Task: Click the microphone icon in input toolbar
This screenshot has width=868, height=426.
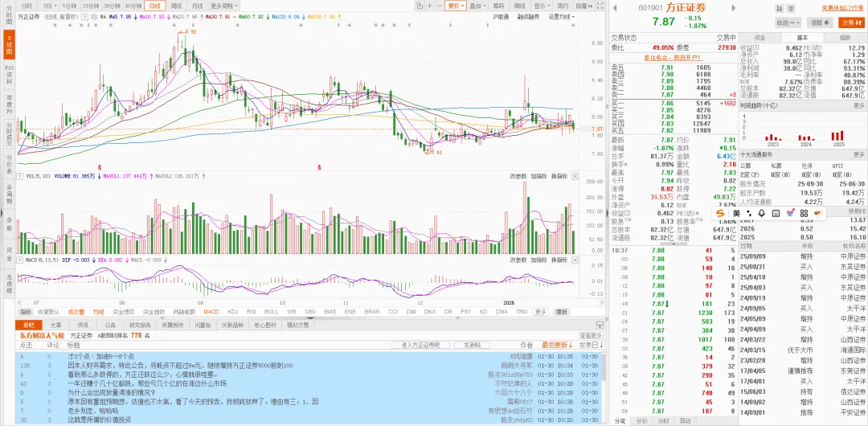Action: click(x=762, y=213)
